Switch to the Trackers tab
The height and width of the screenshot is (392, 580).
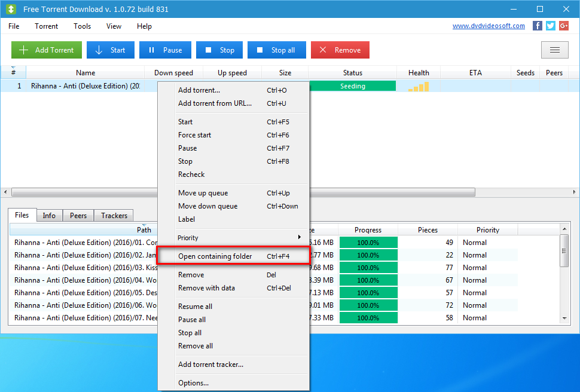(113, 215)
